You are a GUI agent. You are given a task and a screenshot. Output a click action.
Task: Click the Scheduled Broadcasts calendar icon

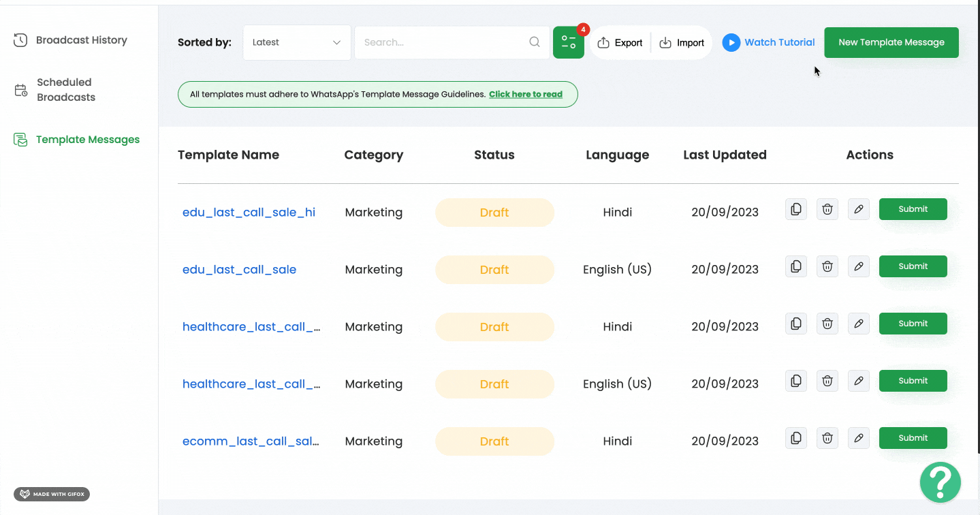pyautogui.click(x=21, y=90)
